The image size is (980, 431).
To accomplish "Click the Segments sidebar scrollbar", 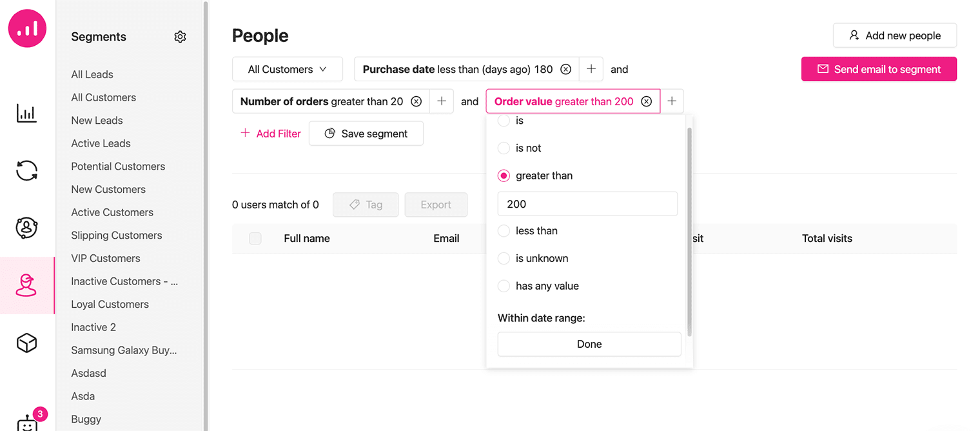I will click(206, 215).
